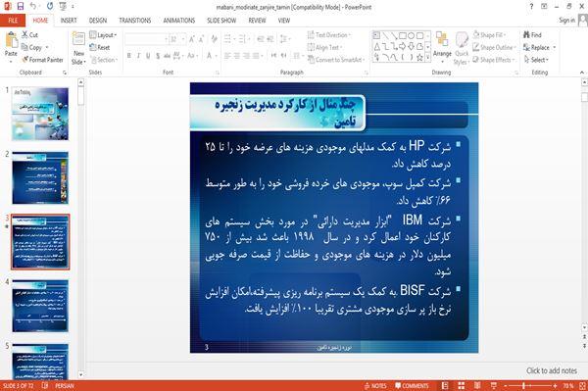Open Convert to SmartArt
Image resolution: width=588 pixels, height=391 pixels.
click(x=336, y=60)
